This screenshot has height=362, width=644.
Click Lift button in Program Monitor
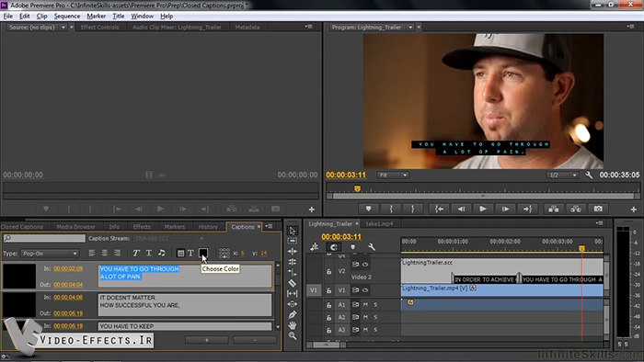click(554, 209)
